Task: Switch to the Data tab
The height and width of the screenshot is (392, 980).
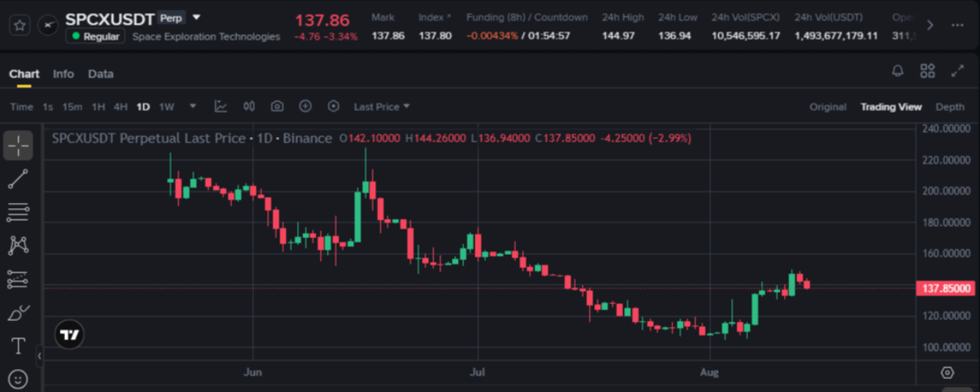Action: click(x=100, y=73)
